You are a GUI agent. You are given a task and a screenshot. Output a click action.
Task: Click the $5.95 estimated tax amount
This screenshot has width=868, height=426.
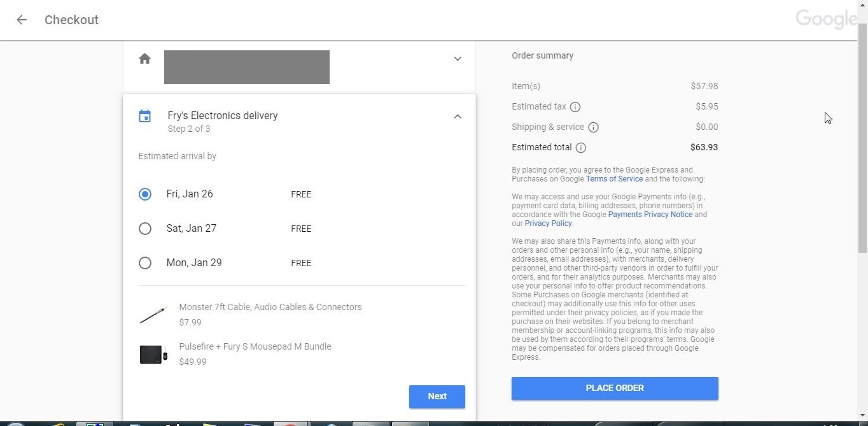tap(706, 106)
